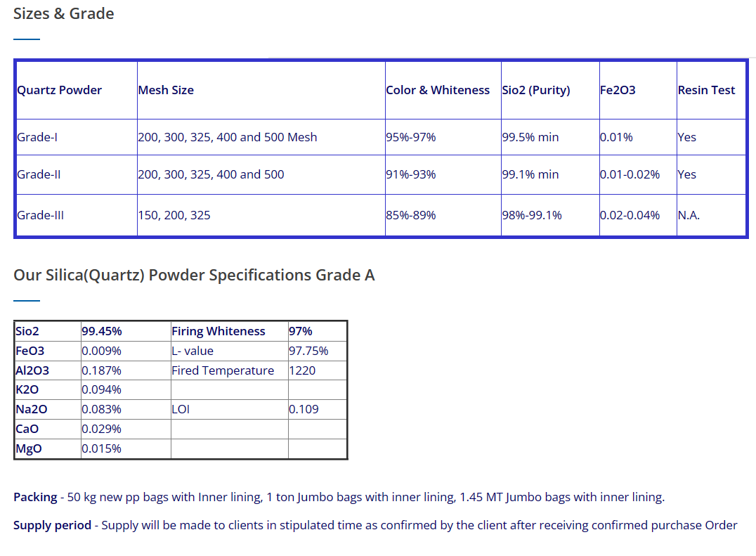Click the Resin Test column header
The width and height of the screenshot is (756, 556).
click(x=711, y=90)
